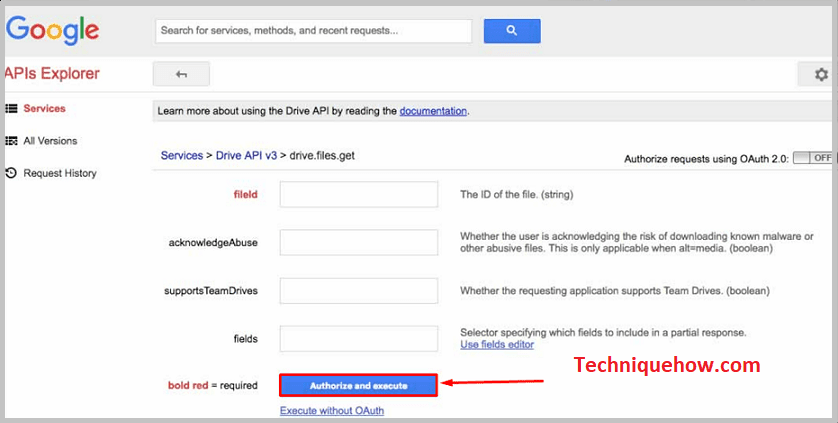Toggle the OAuth 2.0 OFF switch
Viewport: 838px width, 423px height.
[x=813, y=158]
